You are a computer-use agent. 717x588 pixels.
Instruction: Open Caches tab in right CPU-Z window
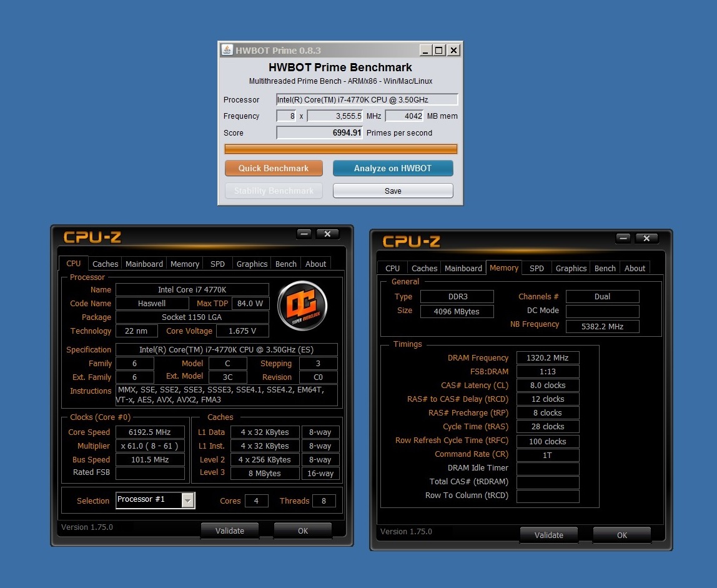pyautogui.click(x=424, y=268)
